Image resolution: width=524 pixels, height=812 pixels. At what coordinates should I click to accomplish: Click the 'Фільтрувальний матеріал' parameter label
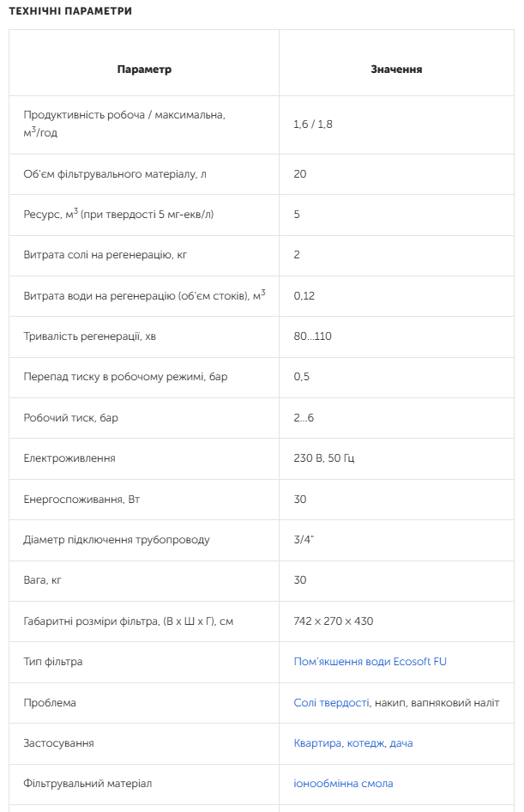click(87, 784)
